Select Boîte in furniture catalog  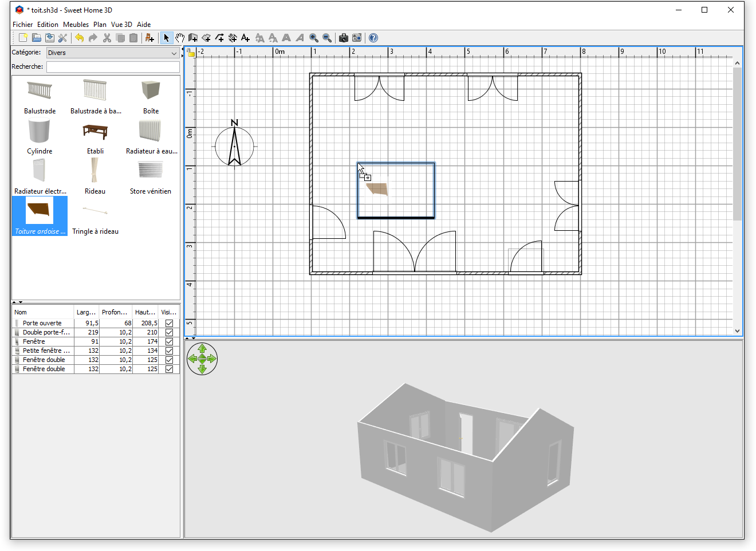(x=151, y=97)
